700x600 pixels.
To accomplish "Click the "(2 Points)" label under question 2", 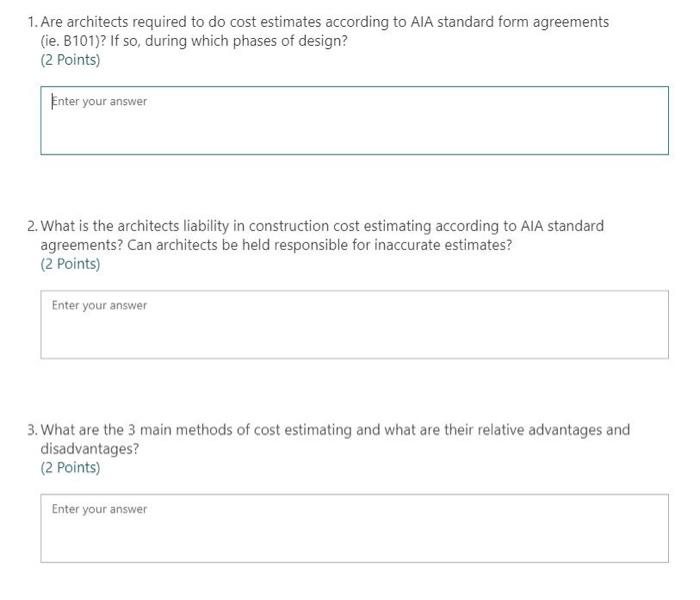I will point(70,264).
